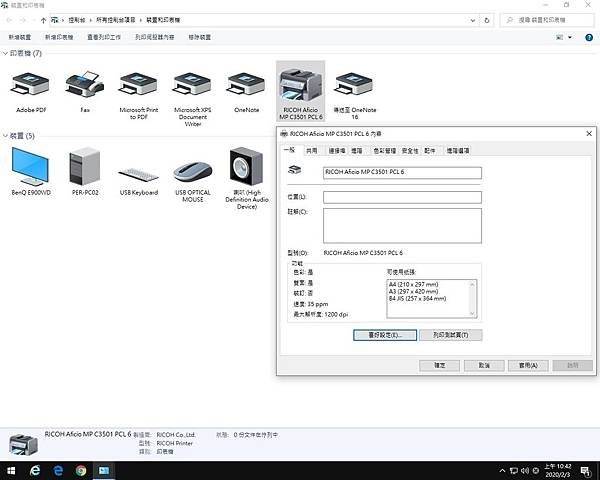Click 所有控制台項目 breadcrumb

coord(116,20)
